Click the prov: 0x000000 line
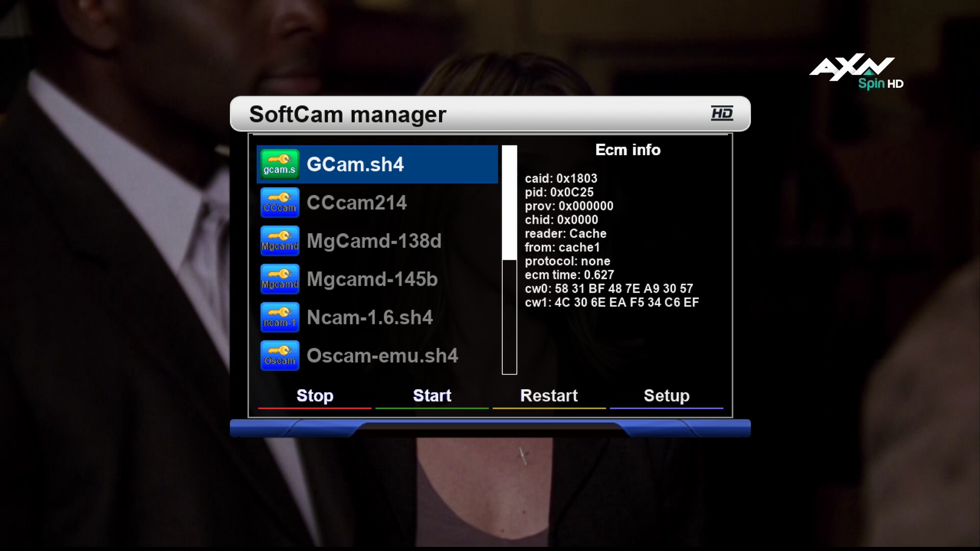This screenshot has width=980, height=551. pyautogui.click(x=569, y=206)
